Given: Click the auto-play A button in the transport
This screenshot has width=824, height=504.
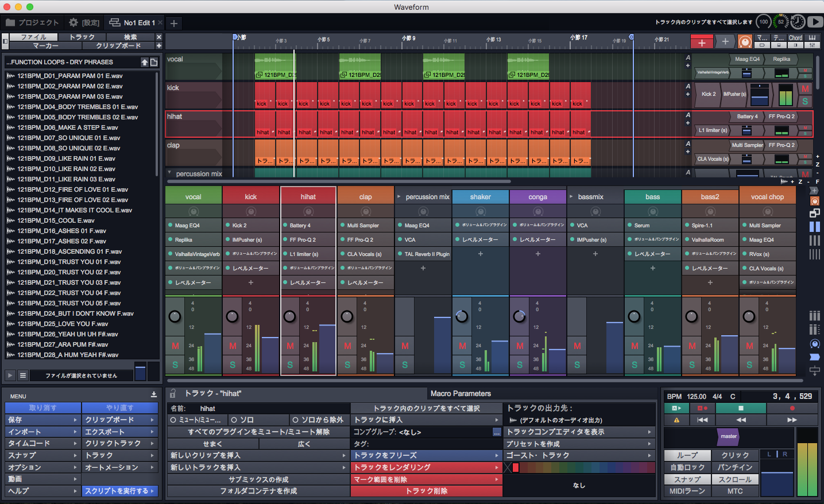Looking at the screenshot, I should point(676,408).
